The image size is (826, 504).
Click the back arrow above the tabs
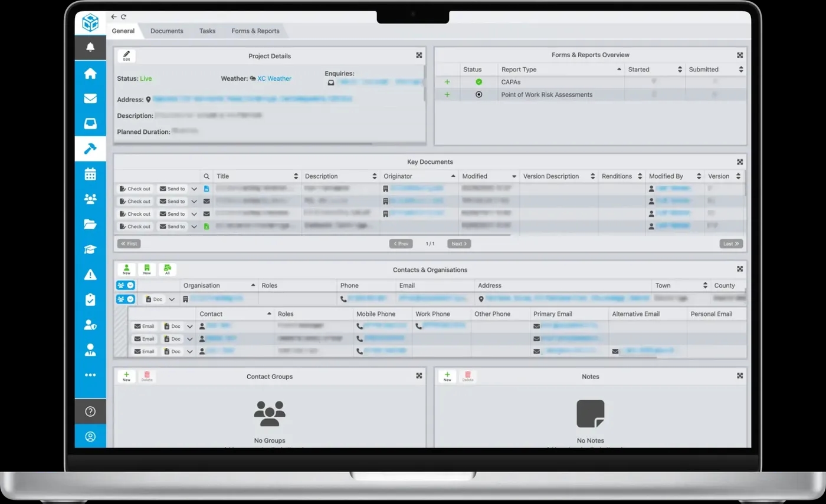(114, 17)
